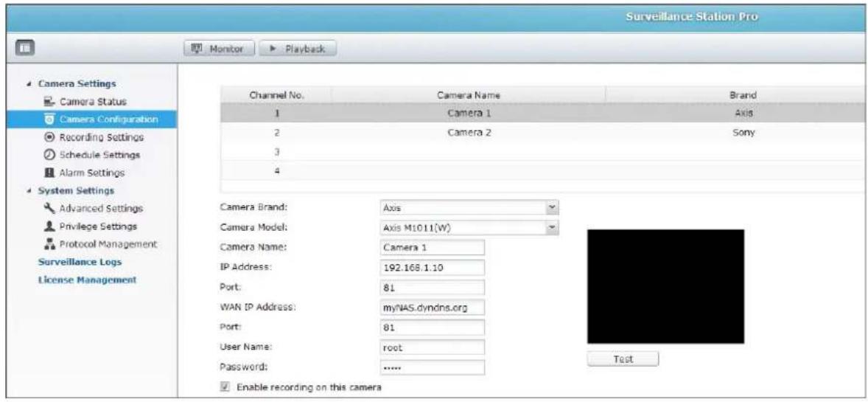Select the Camera 1 table row
868x402 pixels.
tap(545, 114)
